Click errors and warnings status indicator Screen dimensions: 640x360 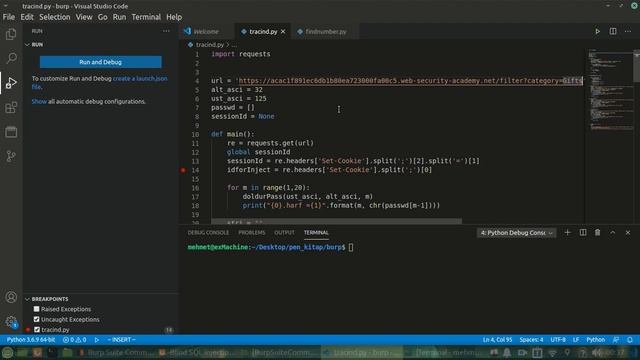75,340
